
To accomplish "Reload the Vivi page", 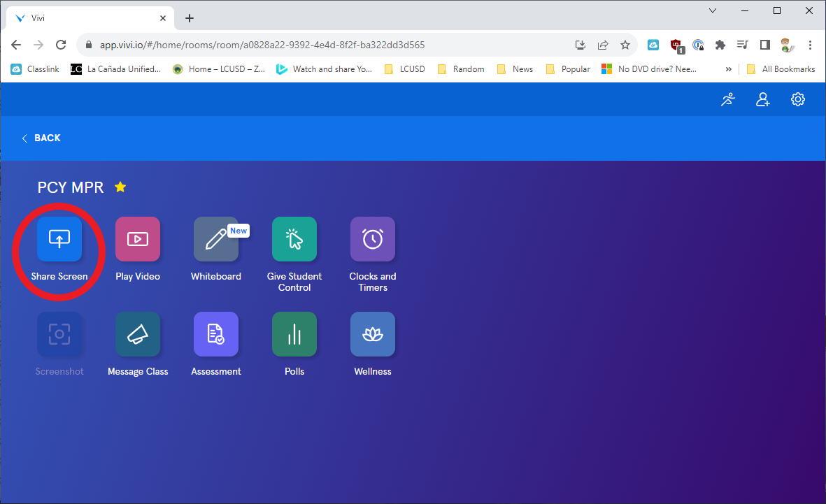I will (x=61, y=45).
